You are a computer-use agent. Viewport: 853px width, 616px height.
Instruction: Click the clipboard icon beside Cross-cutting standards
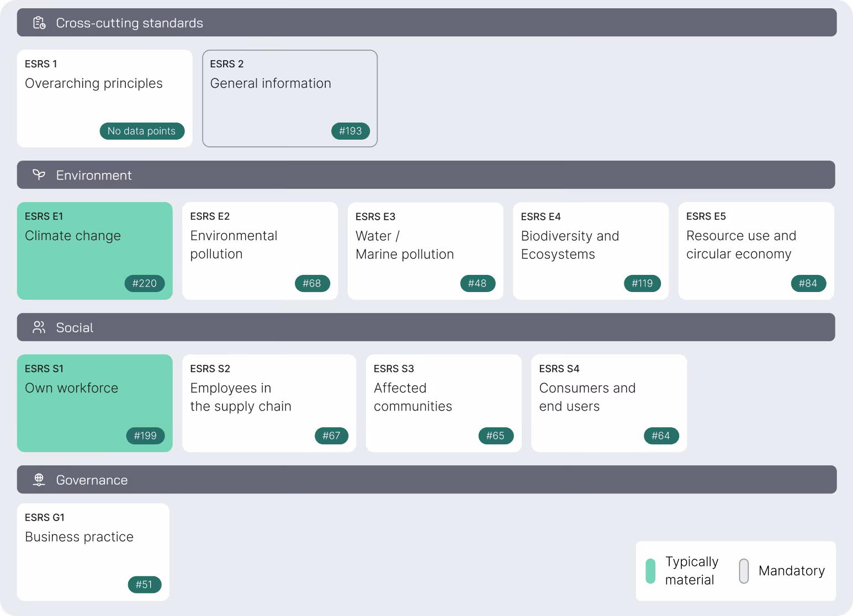[39, 23]
